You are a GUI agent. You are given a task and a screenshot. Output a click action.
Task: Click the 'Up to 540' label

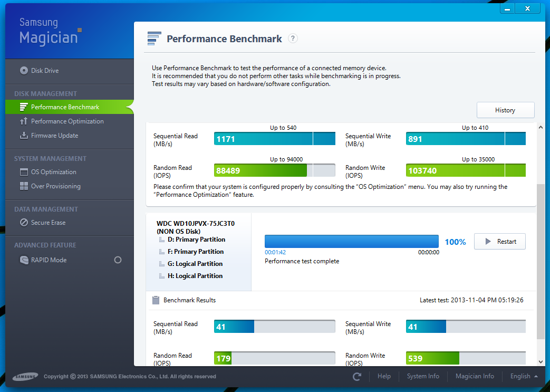(x=283, y=128)
